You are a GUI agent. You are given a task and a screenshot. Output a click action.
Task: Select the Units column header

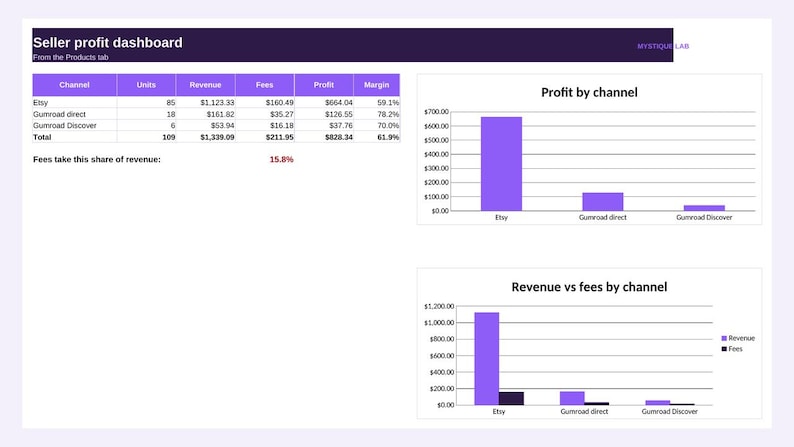click(x=146, y=85)
